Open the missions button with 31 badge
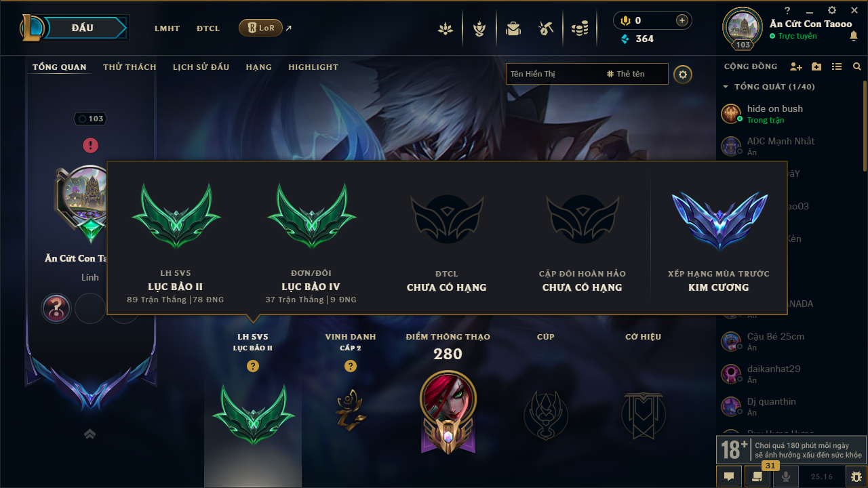868x488 pixels. tap(757, 476)
